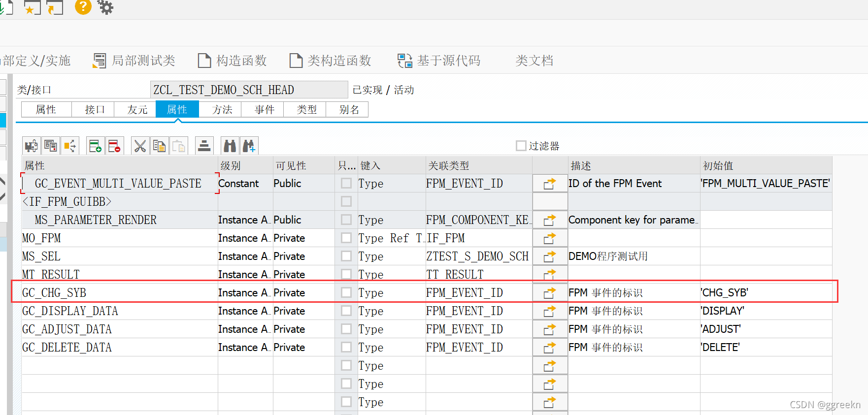Click the puzzle-piece icon in attribute toolbar

(x=32, y=146)
